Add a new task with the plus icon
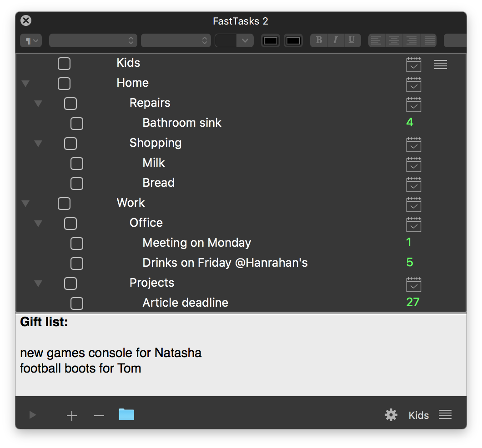 pos(71,414)
